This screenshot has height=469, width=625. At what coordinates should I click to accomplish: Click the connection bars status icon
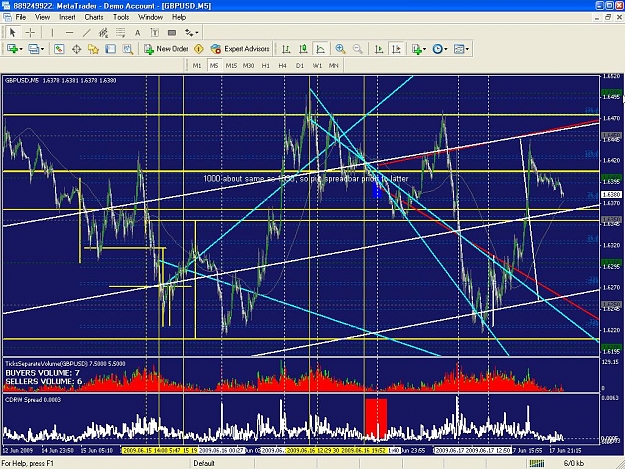[x=537, y=463]
